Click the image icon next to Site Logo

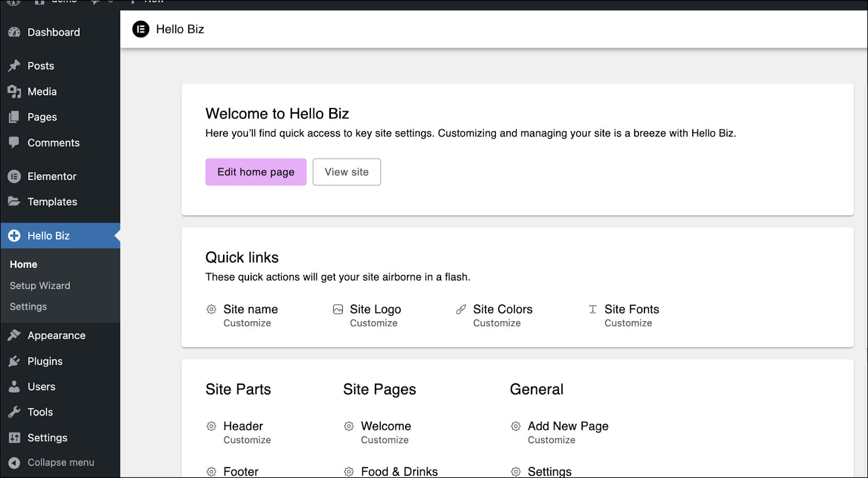338,309
